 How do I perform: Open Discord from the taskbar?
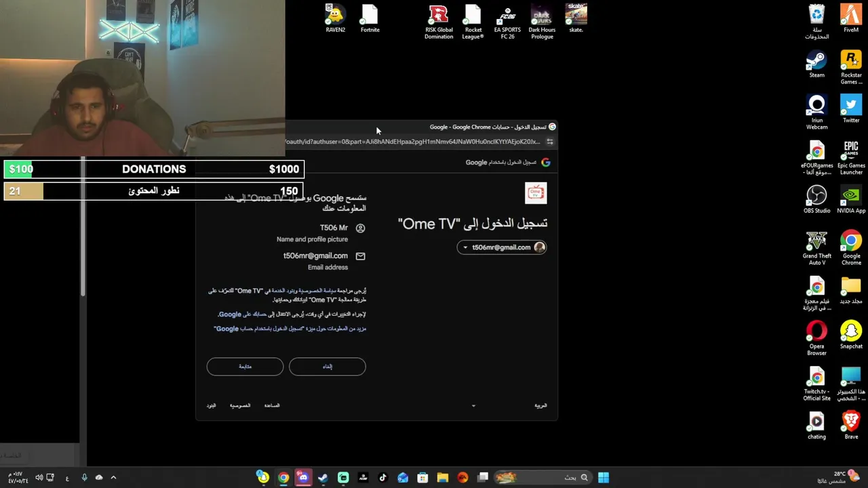click(303, 478)
